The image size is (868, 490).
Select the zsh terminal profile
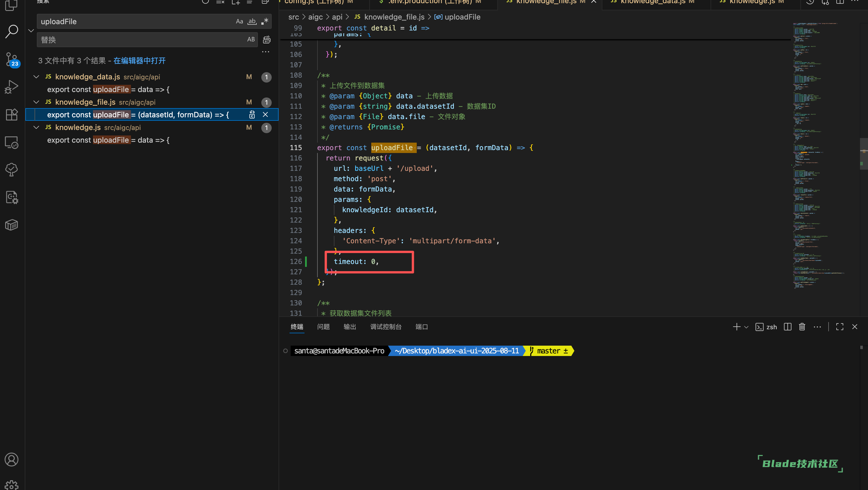pos(766,327)
